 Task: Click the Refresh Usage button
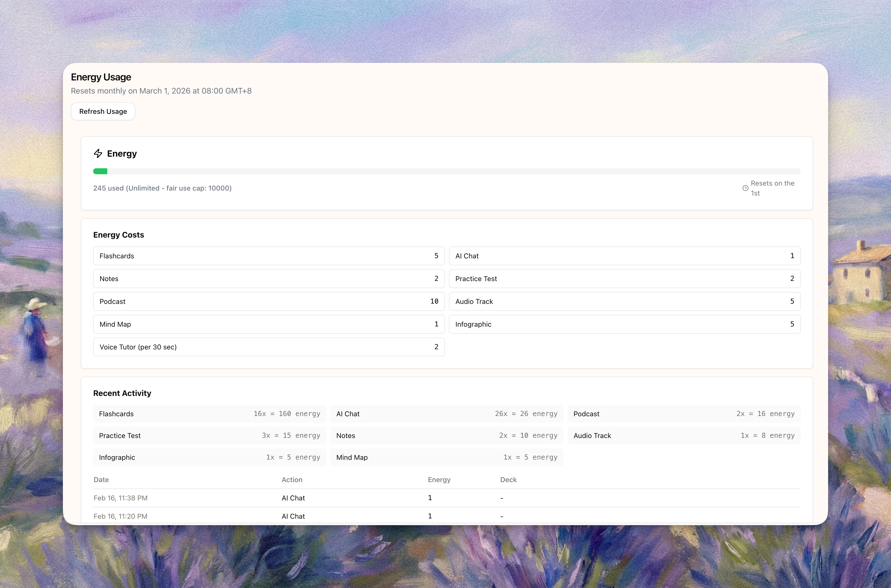tap(103, 111)
